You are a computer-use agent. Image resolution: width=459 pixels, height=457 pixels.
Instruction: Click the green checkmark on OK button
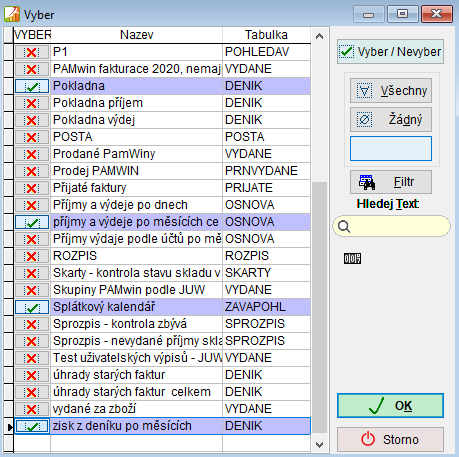377,406
